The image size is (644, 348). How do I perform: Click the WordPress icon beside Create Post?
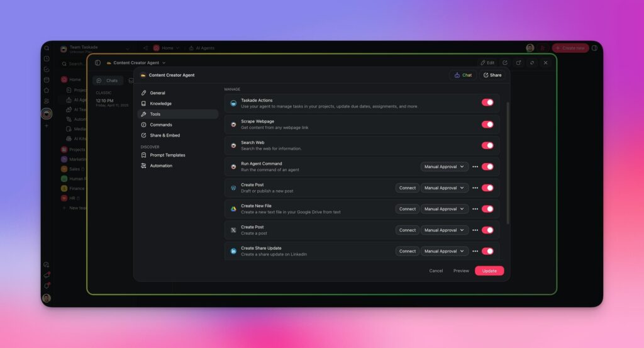pyautogui.click(x=233, y=188)
